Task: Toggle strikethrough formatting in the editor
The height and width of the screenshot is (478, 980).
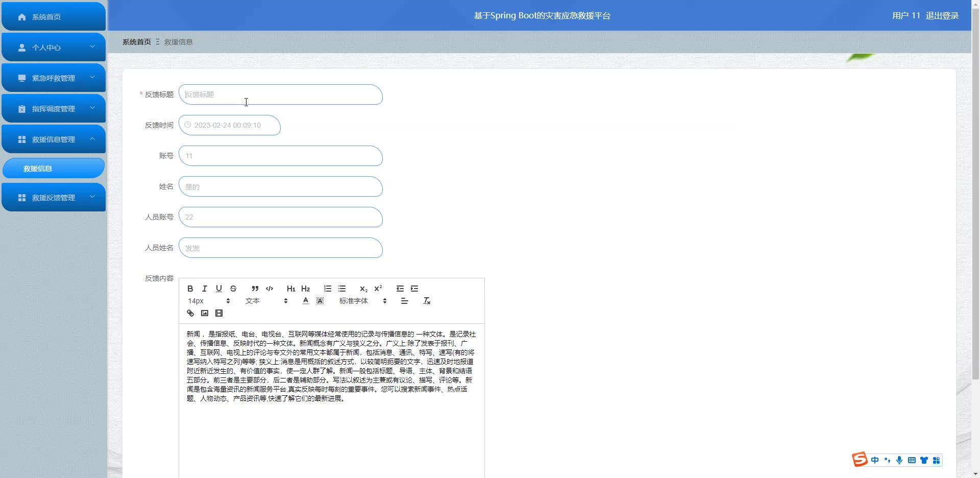Action: pos(233,289)
